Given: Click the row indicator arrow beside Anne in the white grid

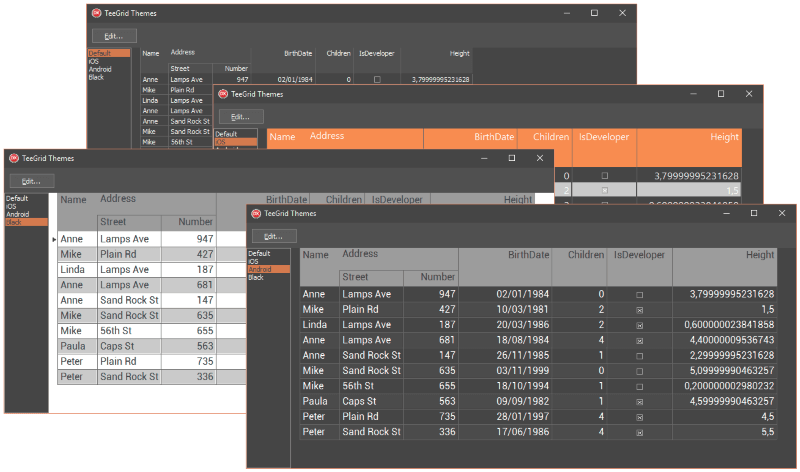Looking at the screenshot, I should (54, 240).
